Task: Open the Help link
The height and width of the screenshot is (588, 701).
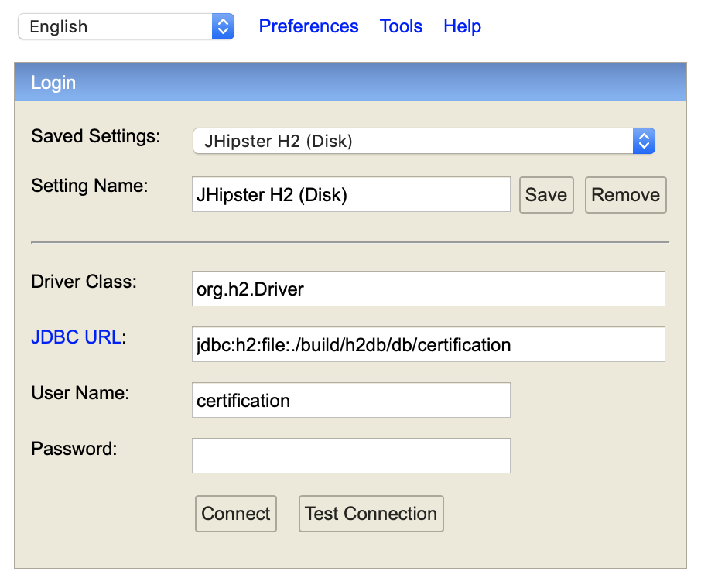Action: coord(462,26)
